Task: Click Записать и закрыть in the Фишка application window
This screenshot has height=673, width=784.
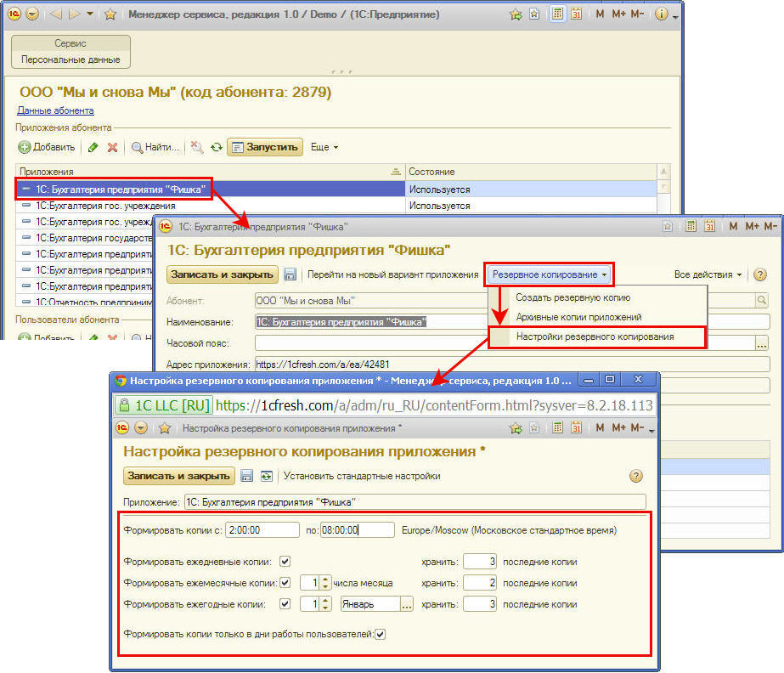Action: [222, 274]
